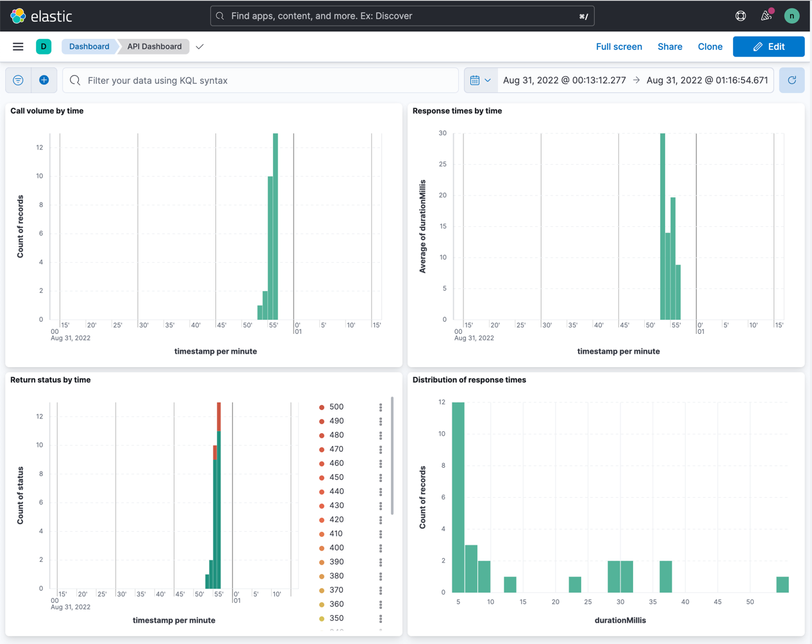Click the Edit button
Image resolution: width=812 pixels, height=644 pixels.
point(768,47)
